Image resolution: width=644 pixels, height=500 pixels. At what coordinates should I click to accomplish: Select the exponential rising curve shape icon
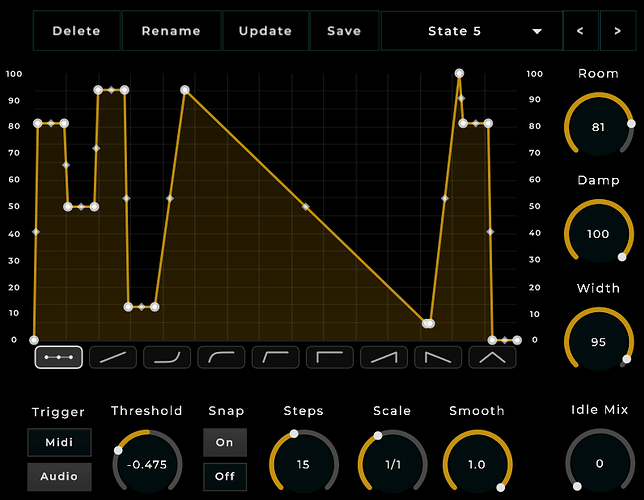pyautogui.click(x=167, y=357)
